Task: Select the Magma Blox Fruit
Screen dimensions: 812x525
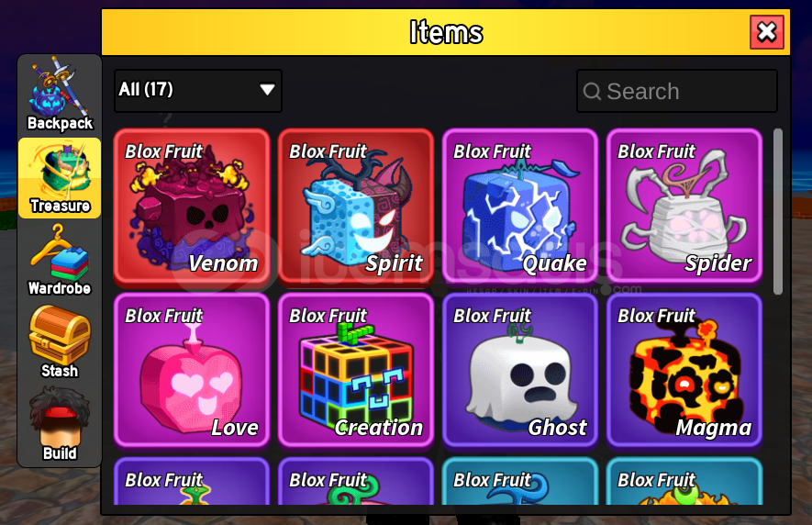Action: 684,370
